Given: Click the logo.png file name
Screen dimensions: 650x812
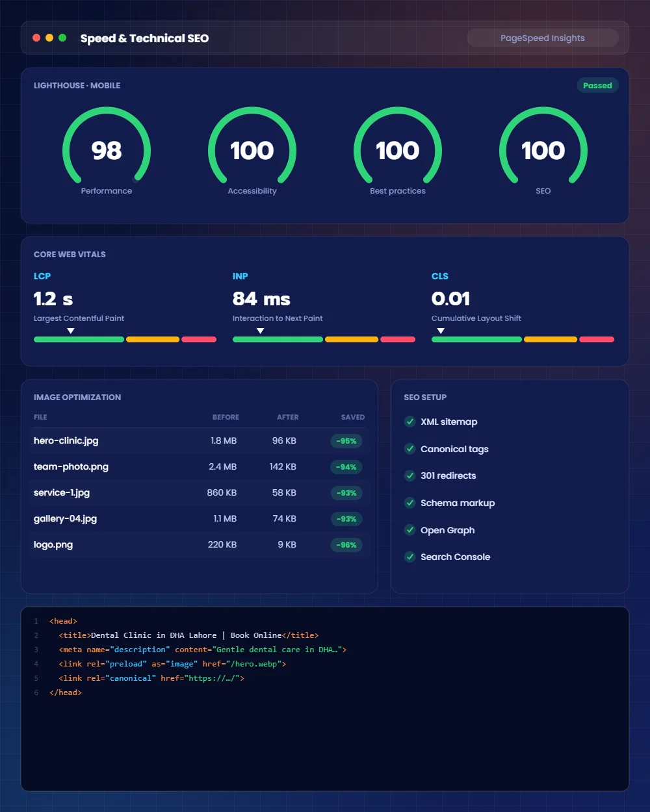Looking at the screenshot, I should 53,544.
